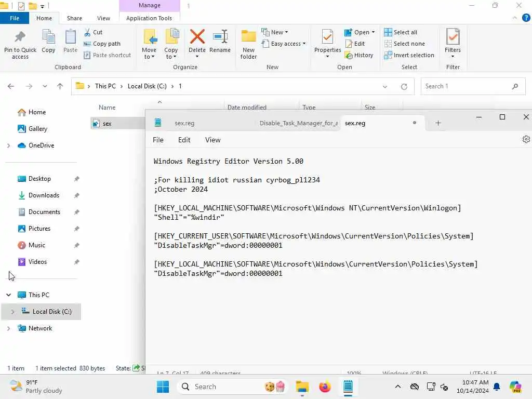Open Explorer help question mark icon
This screenshot has width=532, height=399.
point(526,18)
